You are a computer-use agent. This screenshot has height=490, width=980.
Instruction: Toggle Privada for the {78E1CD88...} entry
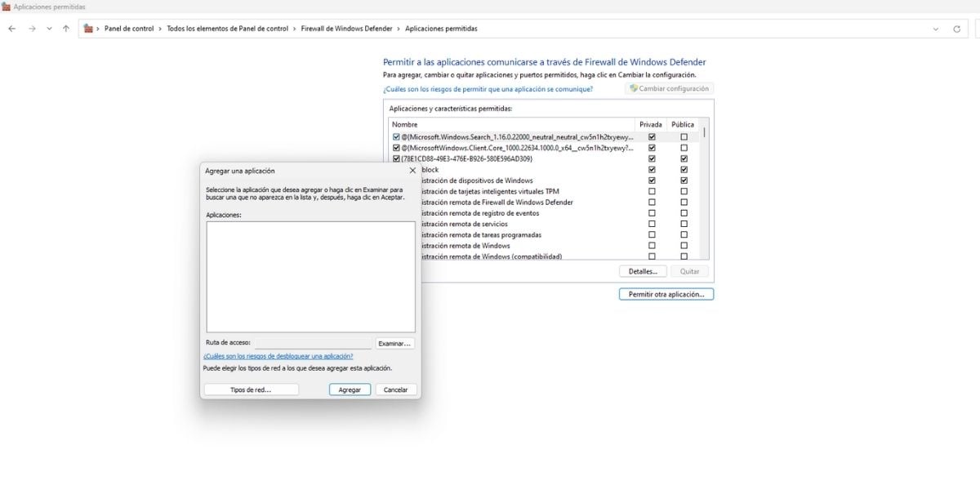pyautogui.click(x=652, y=158)
